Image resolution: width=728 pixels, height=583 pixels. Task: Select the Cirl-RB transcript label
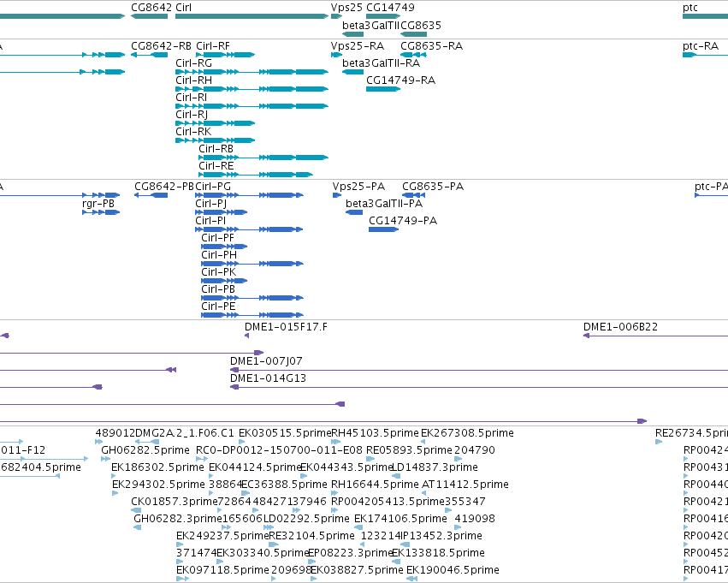[x=216, y=149]
